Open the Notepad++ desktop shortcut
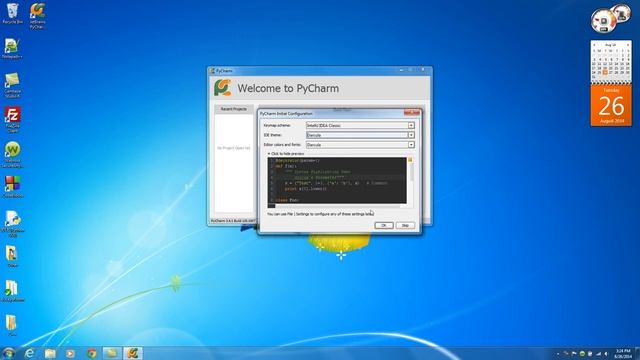This screenshot has height=360, width=640. pos(12,48)
